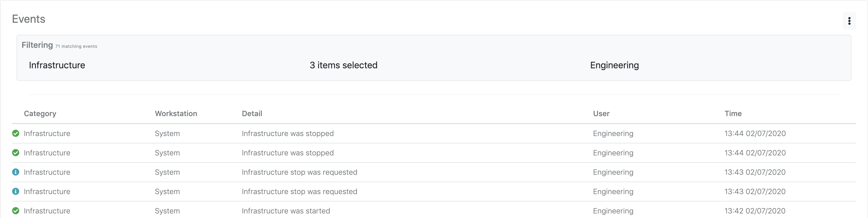Sort by the Workstation column header
868x218 pixels.
pos(176,114)
